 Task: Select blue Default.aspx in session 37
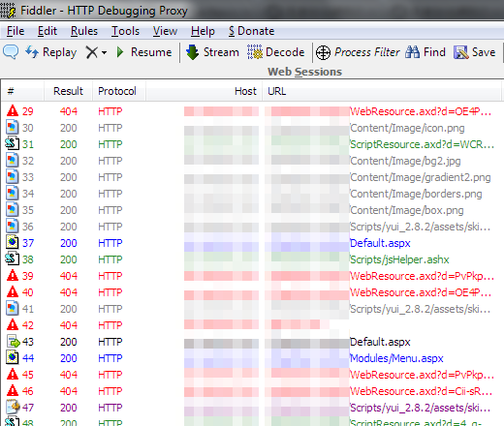pos(380,243)
